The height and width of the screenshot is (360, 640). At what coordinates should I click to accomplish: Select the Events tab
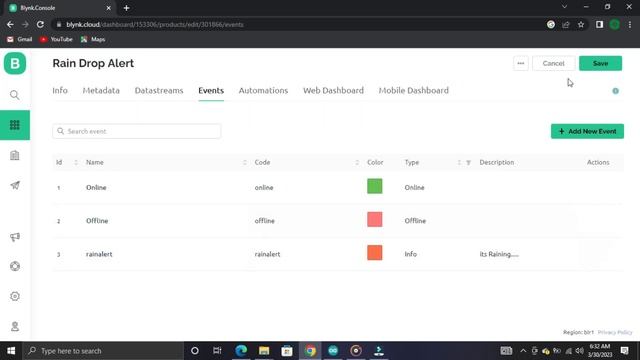pos(211,91)
